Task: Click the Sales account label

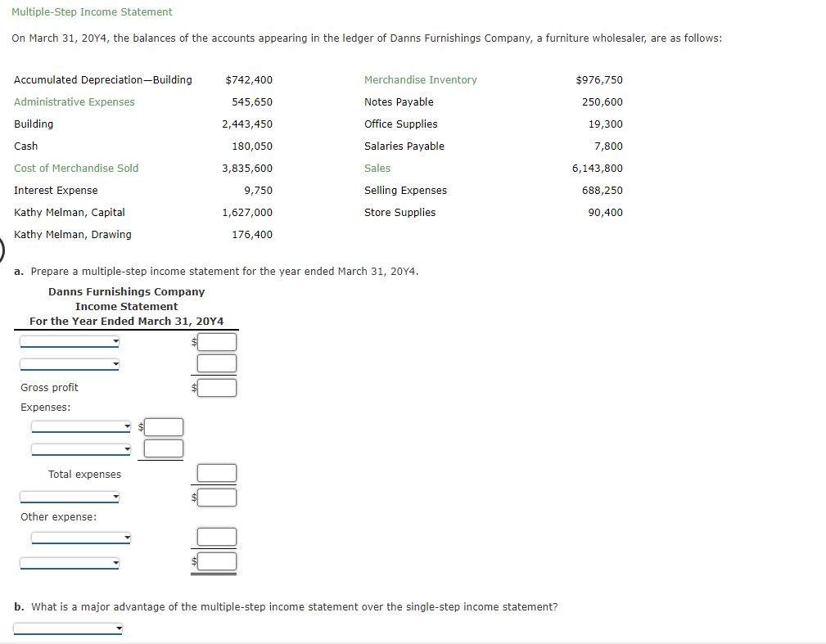Action: click(x=377, y=168)
